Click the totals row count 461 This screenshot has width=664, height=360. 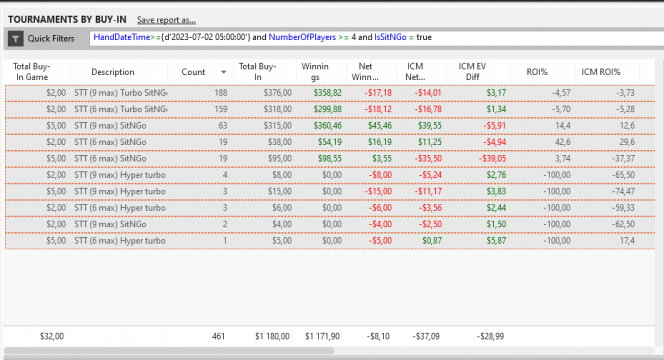(218, 336)
